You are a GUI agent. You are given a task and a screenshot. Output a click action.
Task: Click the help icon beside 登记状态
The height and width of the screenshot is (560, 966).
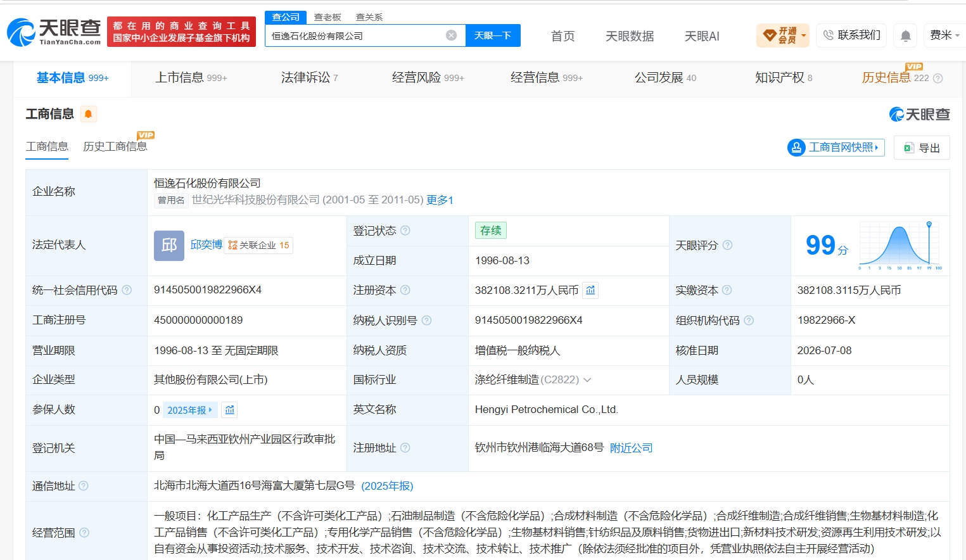pyautogui.click(x=405, y=231)
